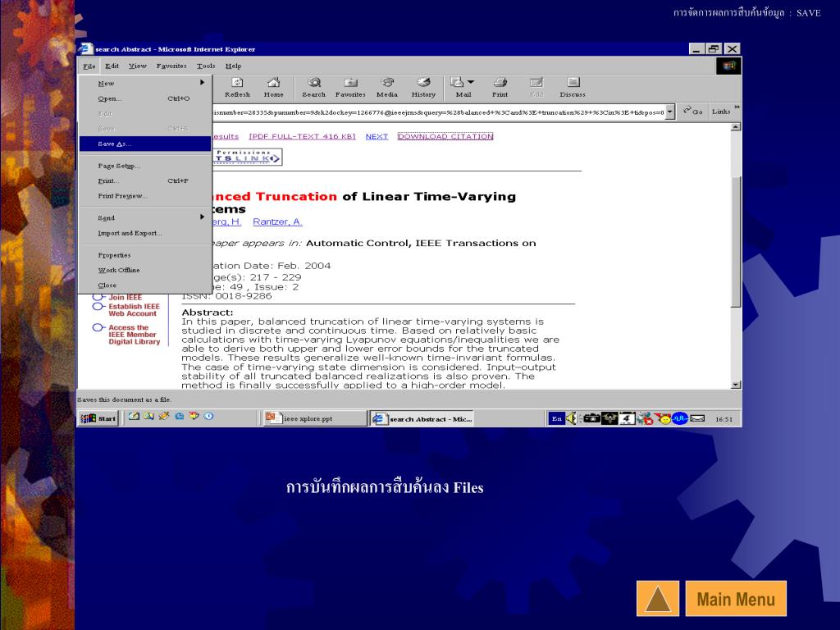Switch to ieee xplore.ppt taskbar item
This screenshot has height=630, width=840.
[315, 418]
